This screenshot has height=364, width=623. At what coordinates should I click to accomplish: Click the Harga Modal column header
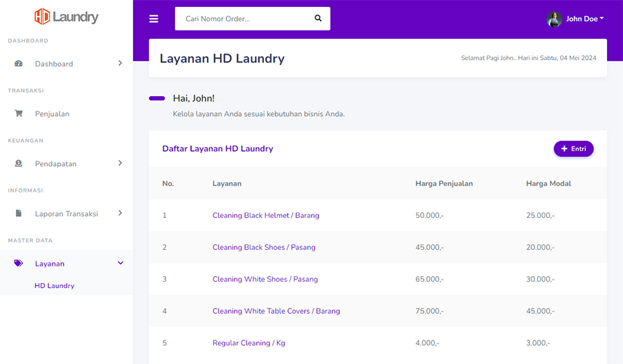pyautogui.click(x=549, y=183)
